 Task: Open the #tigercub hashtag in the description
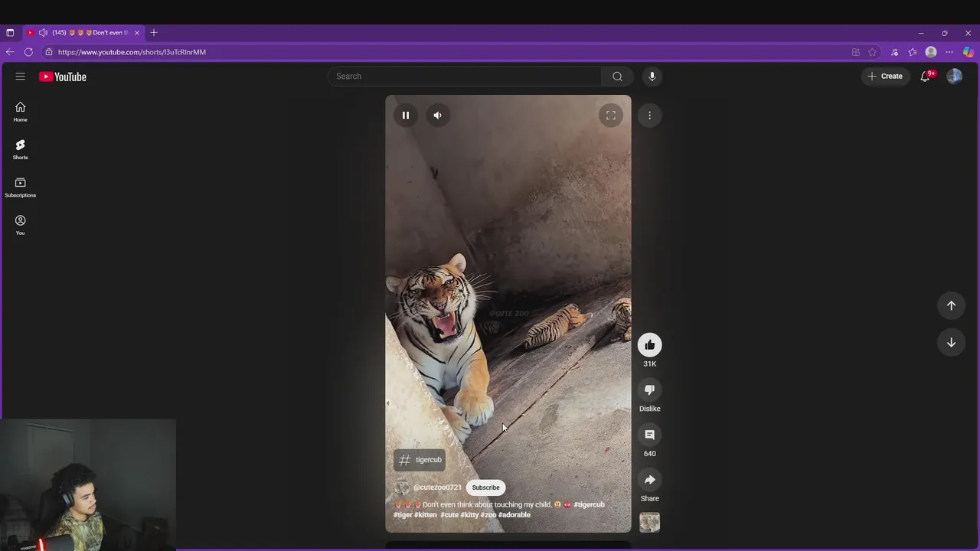click(590, 505)
